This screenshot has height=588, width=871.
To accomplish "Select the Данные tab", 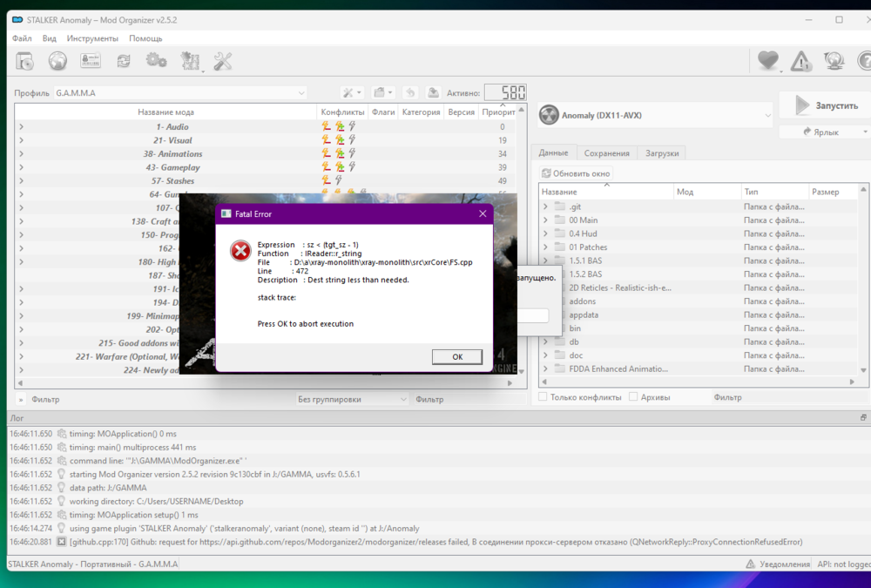I will (553, 152).
